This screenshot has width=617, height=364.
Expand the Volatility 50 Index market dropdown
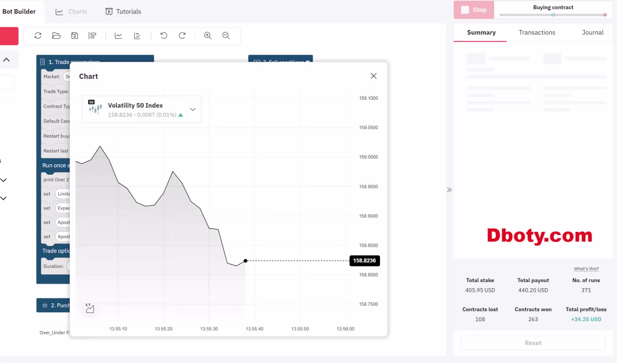pyautogui.click(x=193, y=110)
